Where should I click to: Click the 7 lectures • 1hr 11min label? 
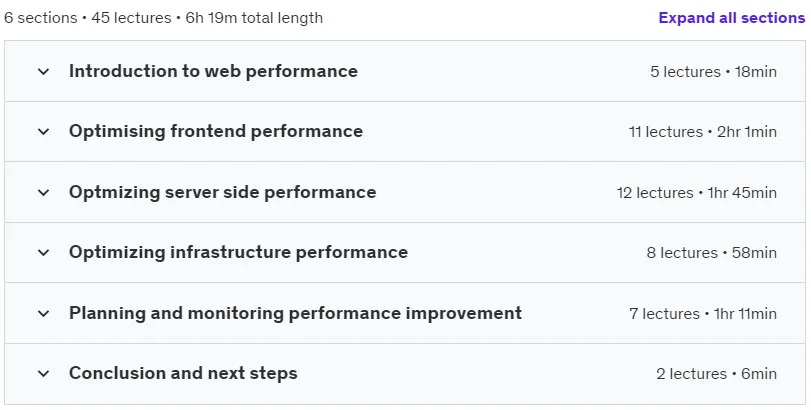pos(703,313)
